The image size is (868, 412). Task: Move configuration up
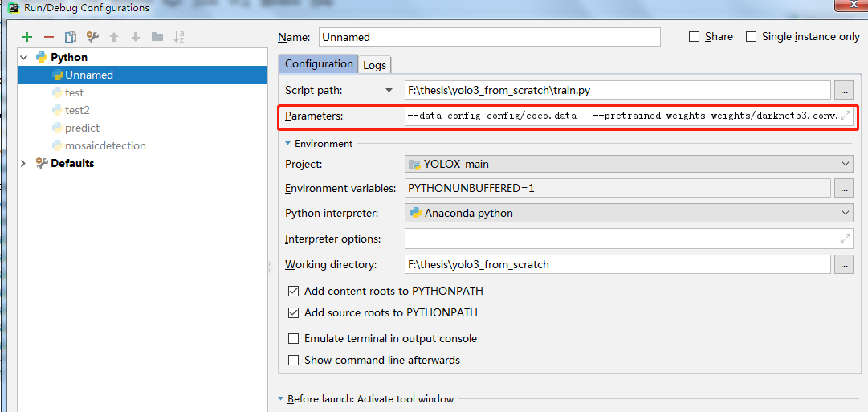pyautogui.click(x=114, y=37)
